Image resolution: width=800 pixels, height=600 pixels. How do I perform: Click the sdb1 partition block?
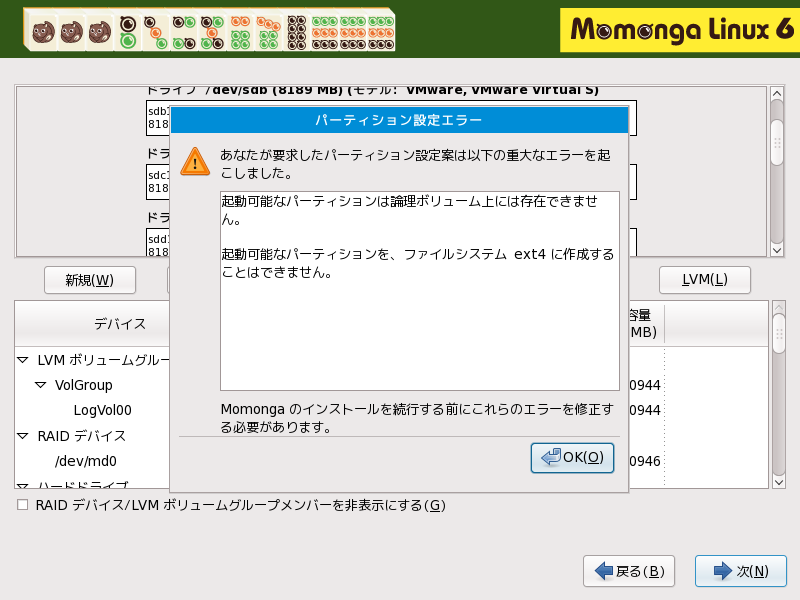tap(158, 118)
